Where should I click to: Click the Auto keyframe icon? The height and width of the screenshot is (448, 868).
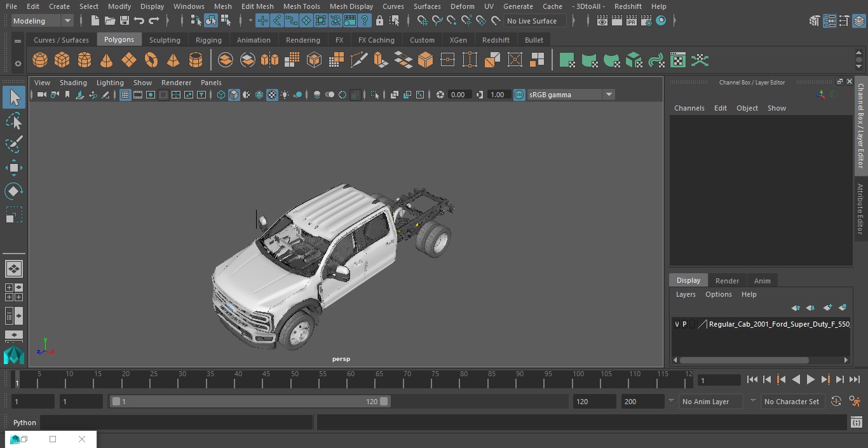click(x=836, y=402)
